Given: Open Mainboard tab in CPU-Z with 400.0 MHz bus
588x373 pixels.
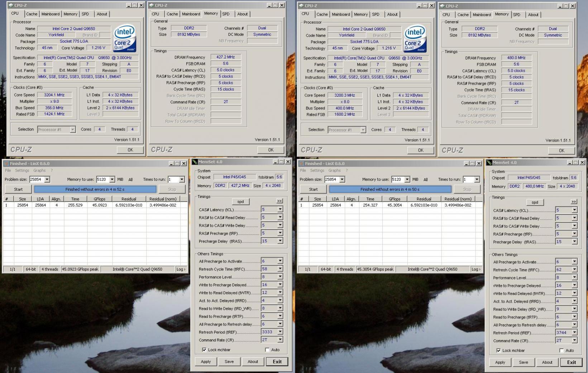Looking at the screenshot, I should (341, 14).
